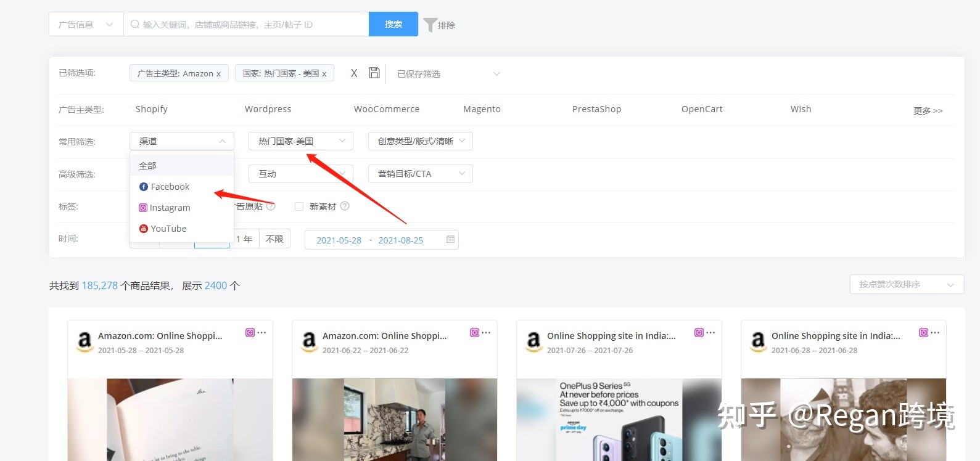This screenshot has width=980, height=461.
Task: Open the 按点赞次数排序 sort dropdown
Action: click(x=906, y=284)
